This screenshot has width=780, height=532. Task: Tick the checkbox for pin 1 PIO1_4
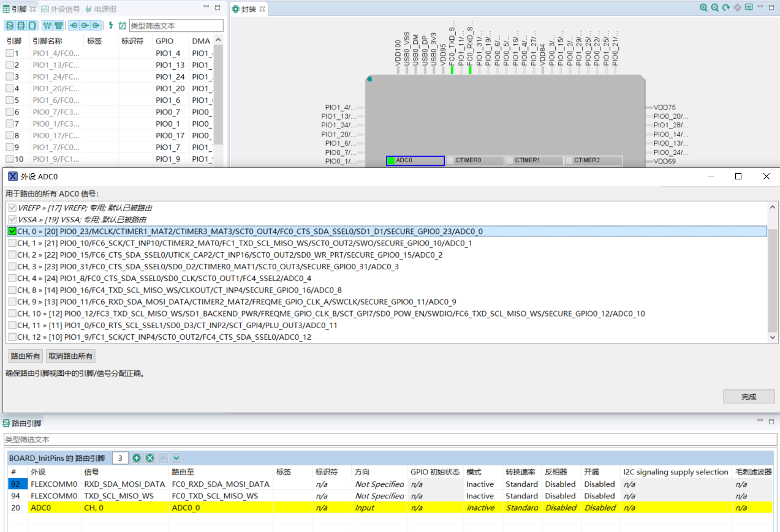pos(9,53)
